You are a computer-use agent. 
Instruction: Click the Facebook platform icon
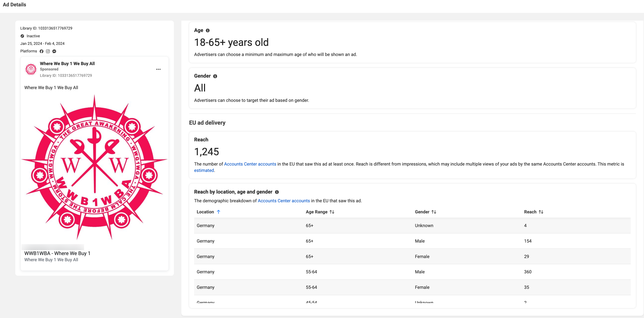41,51
